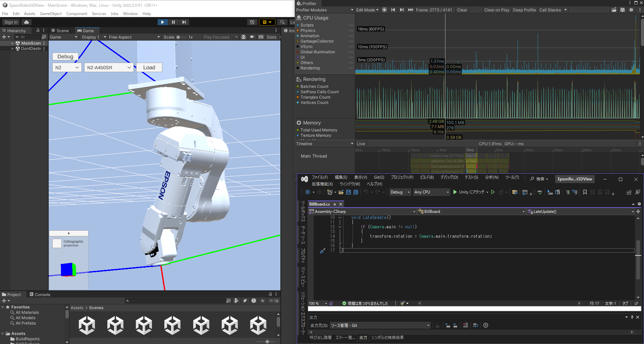Click Save All in Visual Studio toolbar
The width and height of the screenshot is (644, 344).
356,192
